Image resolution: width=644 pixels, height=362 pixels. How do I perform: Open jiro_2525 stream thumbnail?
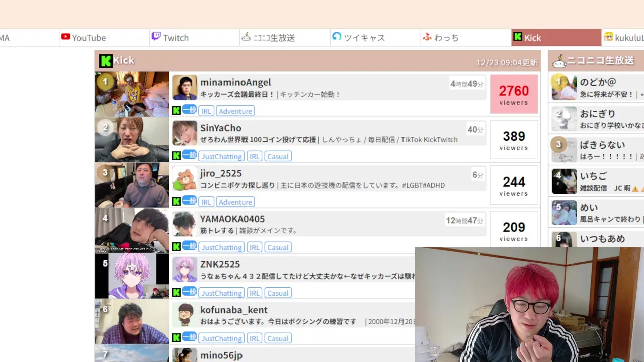pos(132,185)
